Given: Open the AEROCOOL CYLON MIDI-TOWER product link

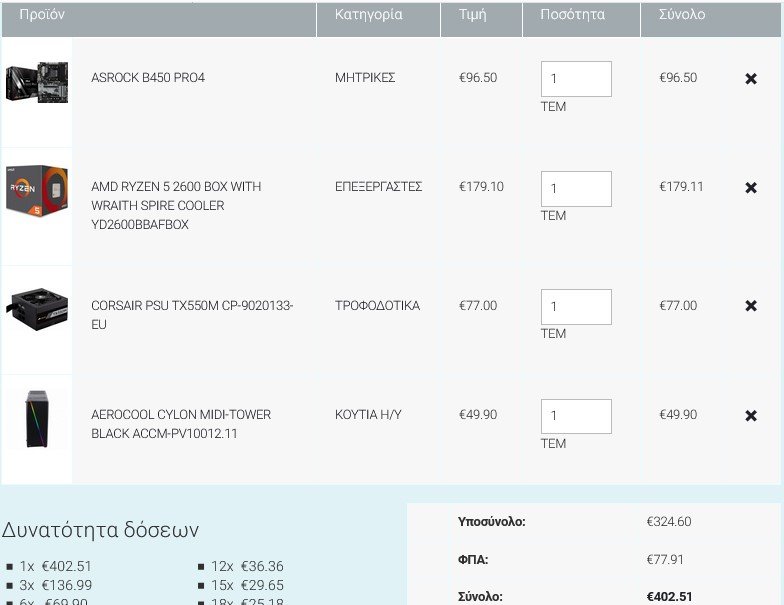Looking at the screenshot, I should [181, 424].
